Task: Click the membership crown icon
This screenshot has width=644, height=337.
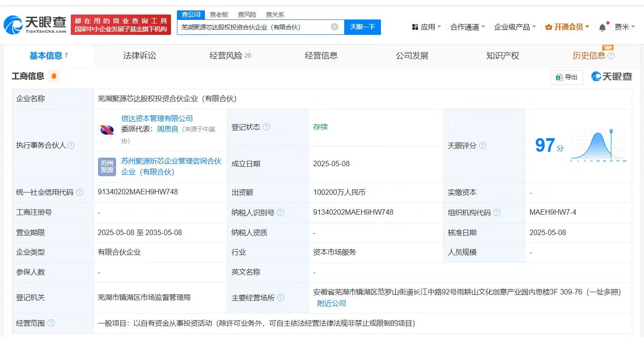Action: coord(548,27)
